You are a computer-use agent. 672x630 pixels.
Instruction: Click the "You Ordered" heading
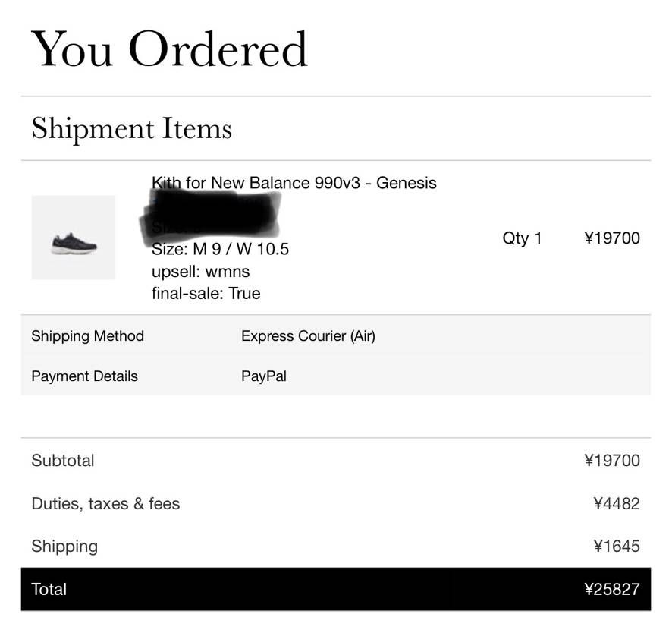click(169, 49)
